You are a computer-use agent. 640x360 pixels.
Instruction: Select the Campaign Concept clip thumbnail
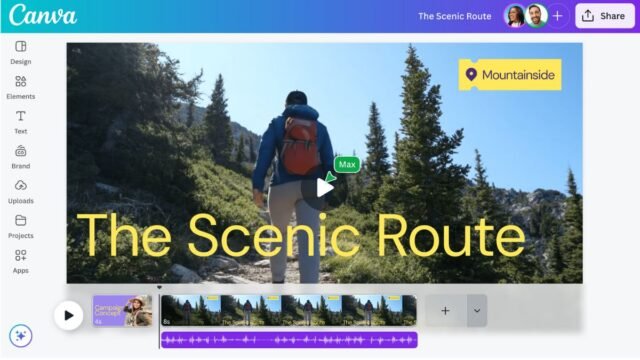click(x=122, y=311)
